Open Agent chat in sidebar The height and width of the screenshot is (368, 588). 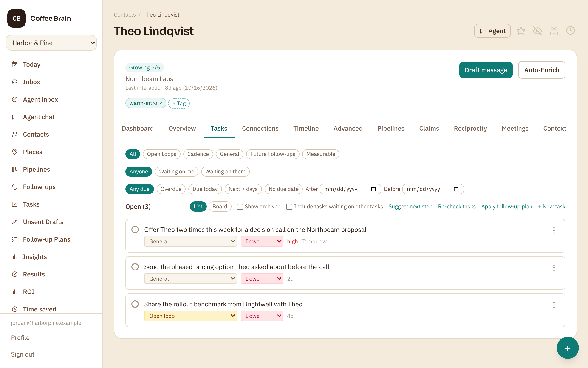[51, 117]
